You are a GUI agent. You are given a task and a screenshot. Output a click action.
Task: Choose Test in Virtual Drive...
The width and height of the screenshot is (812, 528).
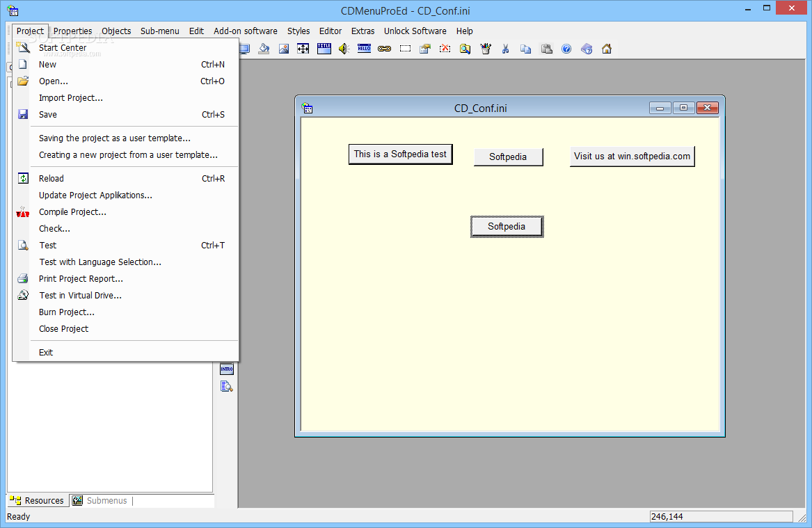click(125, 295)
